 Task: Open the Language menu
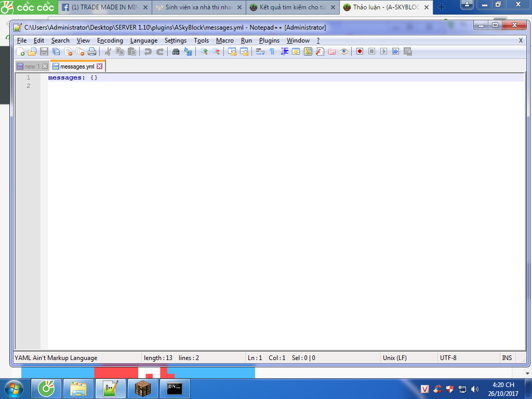143,41
